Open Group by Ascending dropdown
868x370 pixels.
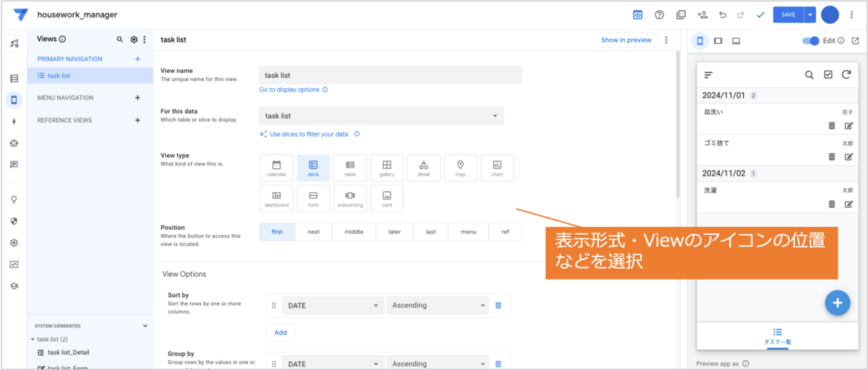coord(438,363)
